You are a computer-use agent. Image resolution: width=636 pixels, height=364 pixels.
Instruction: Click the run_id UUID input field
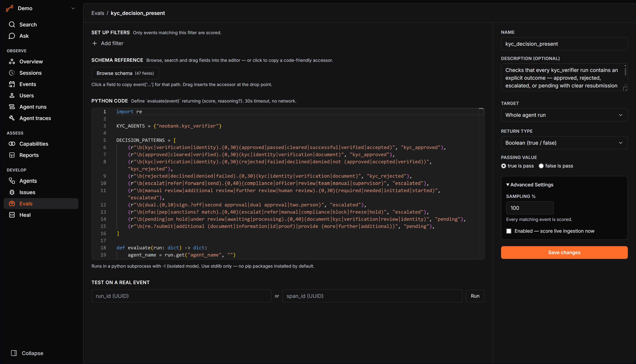181,296
